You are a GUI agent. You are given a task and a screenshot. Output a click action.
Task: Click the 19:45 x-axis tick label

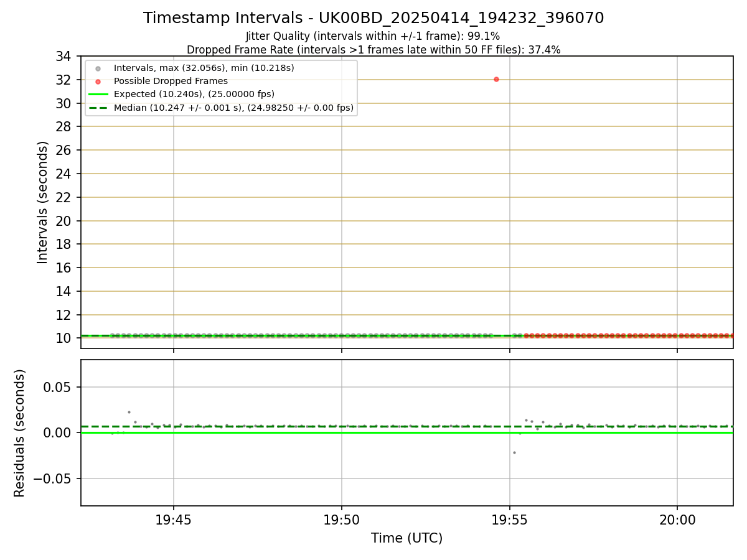coord(174,518)
